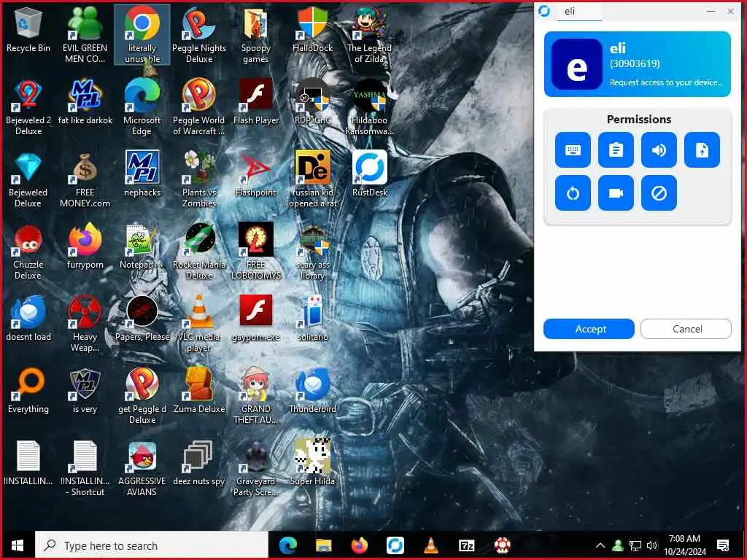Select the Chrome 'literally unusable' icon
The height and width of the screenshot is (560, 747).
point(142,36)
